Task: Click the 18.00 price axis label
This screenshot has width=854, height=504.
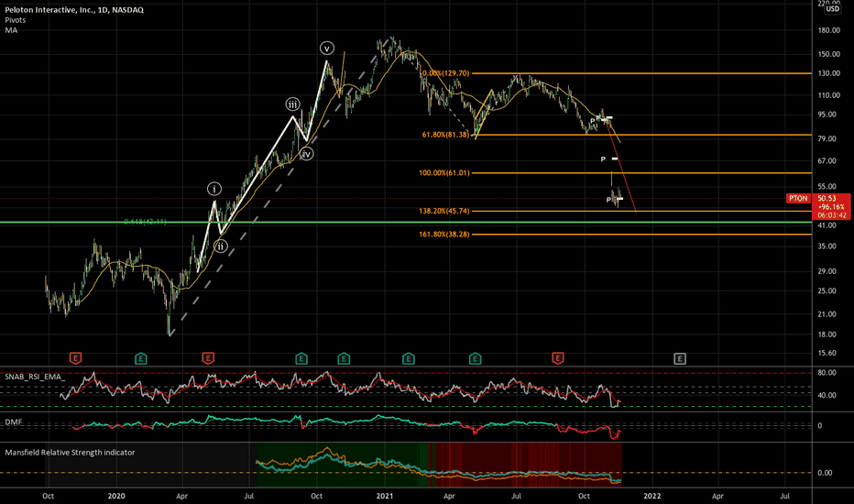Action: (827, 334)
